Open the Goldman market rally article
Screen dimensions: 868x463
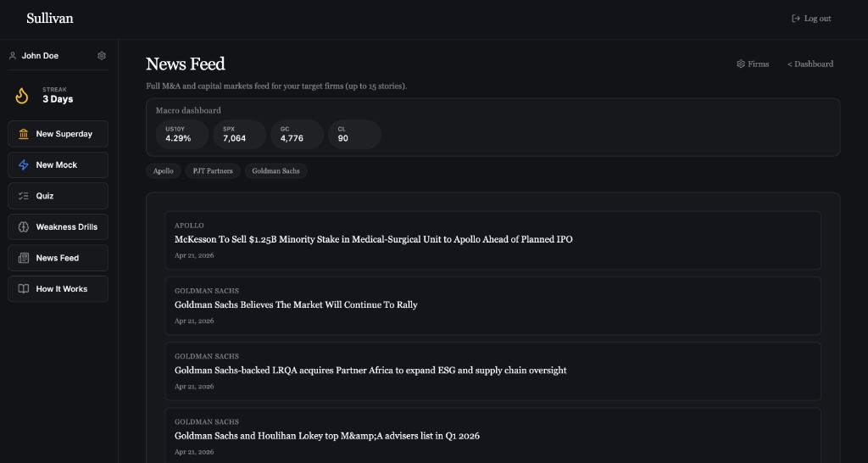296,304
